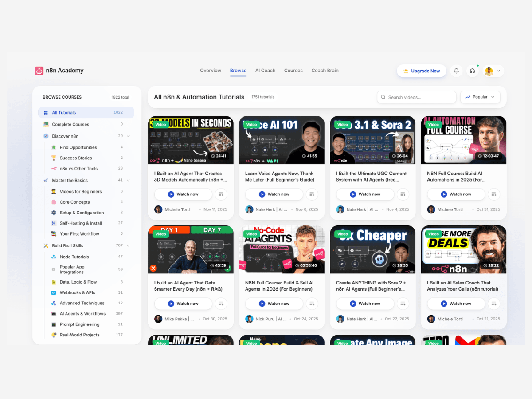Add UGC Content System video to playlist
Viewport: 532px width, 399px height.
click(x=403, y=194)
